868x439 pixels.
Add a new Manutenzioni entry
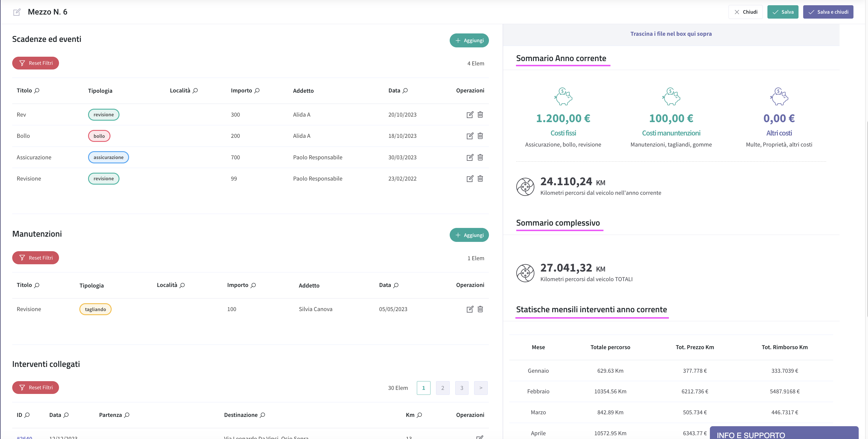(469, 235)
